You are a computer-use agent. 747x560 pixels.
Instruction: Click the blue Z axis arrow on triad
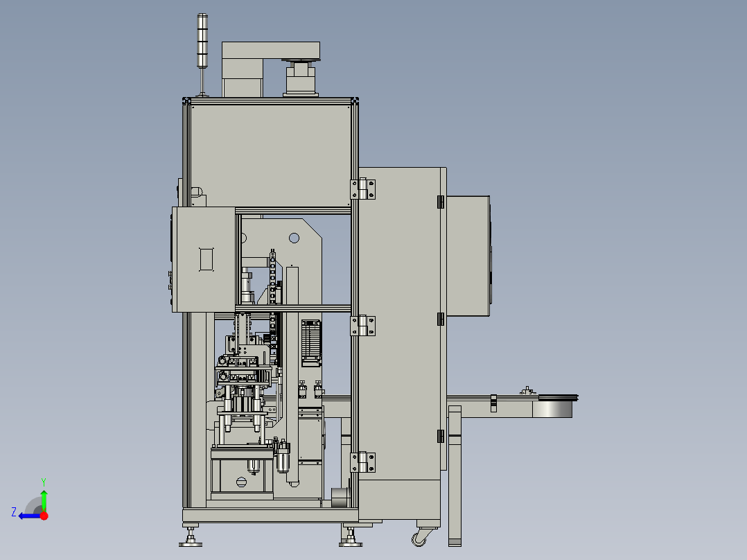[28, 516]
